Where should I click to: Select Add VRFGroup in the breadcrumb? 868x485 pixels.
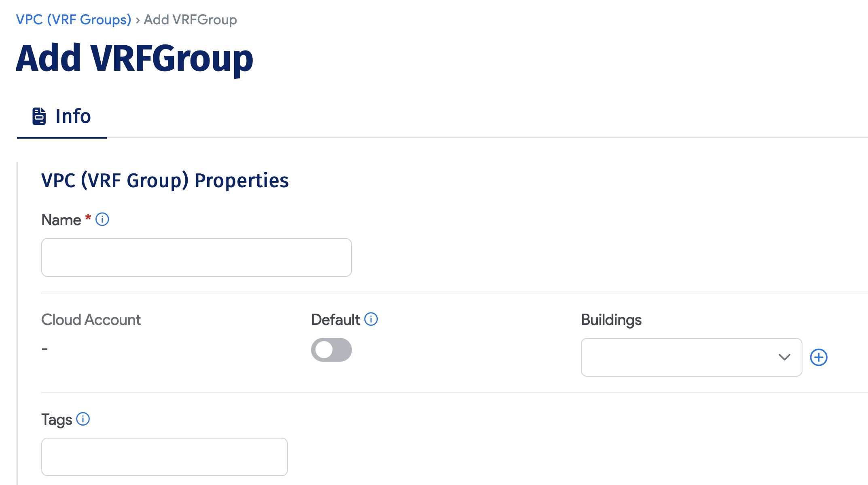click(190, 19)
